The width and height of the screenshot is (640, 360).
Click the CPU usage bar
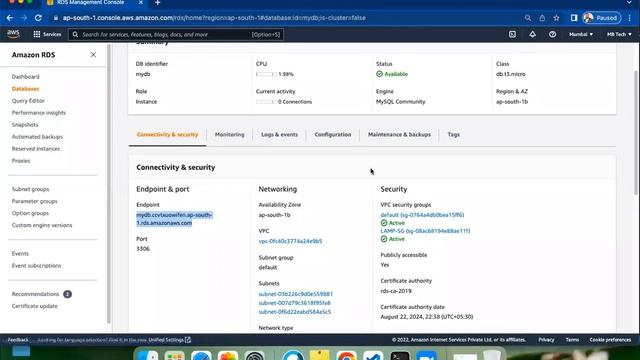point(266,74)
